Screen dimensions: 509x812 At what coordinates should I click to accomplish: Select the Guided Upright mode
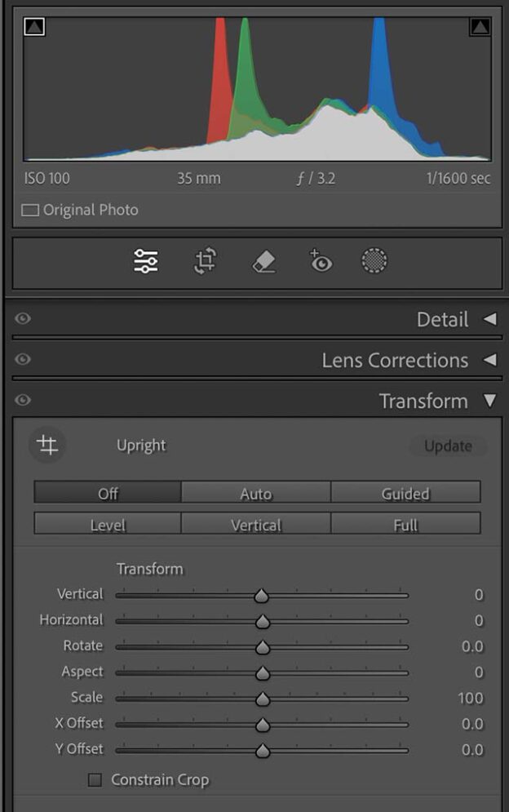point(405,493)
